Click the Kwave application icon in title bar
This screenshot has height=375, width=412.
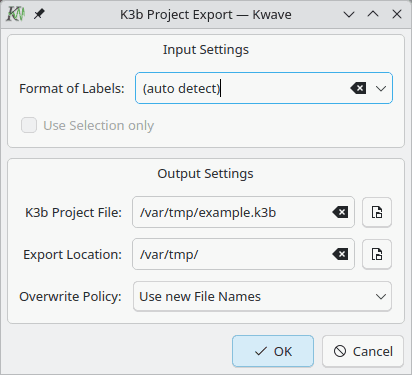[16, 14]
